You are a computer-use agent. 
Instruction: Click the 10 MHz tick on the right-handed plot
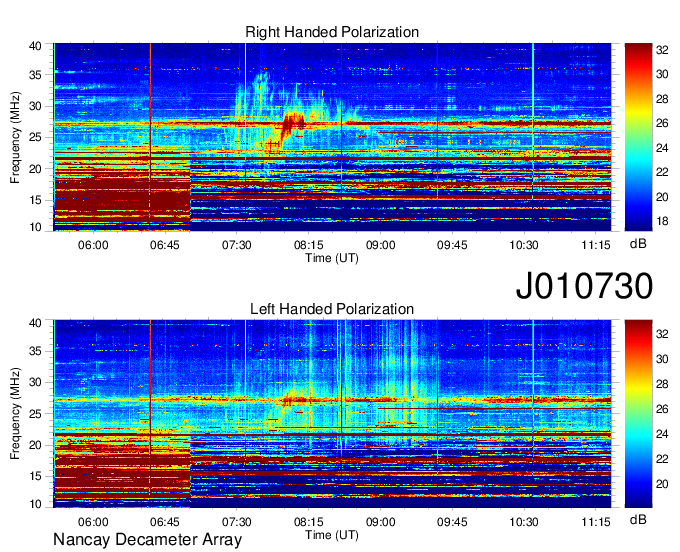[x=36, y=227]
